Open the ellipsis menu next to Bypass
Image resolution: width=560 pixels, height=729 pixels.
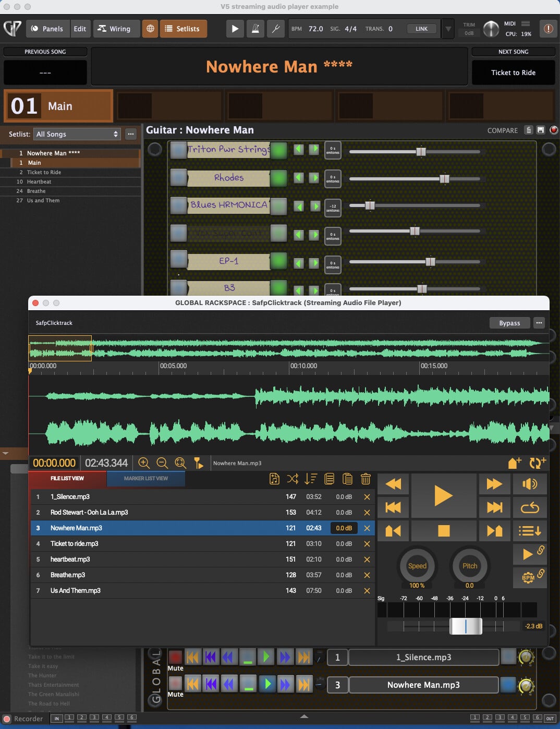pyautogui.click(x=539, y=323)
